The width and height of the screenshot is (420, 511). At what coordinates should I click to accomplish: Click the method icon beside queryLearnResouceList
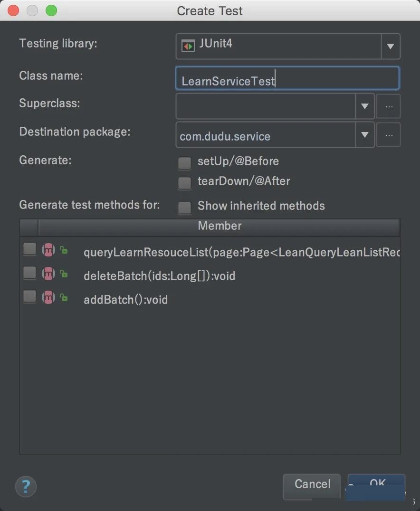[x=48, y=250]
